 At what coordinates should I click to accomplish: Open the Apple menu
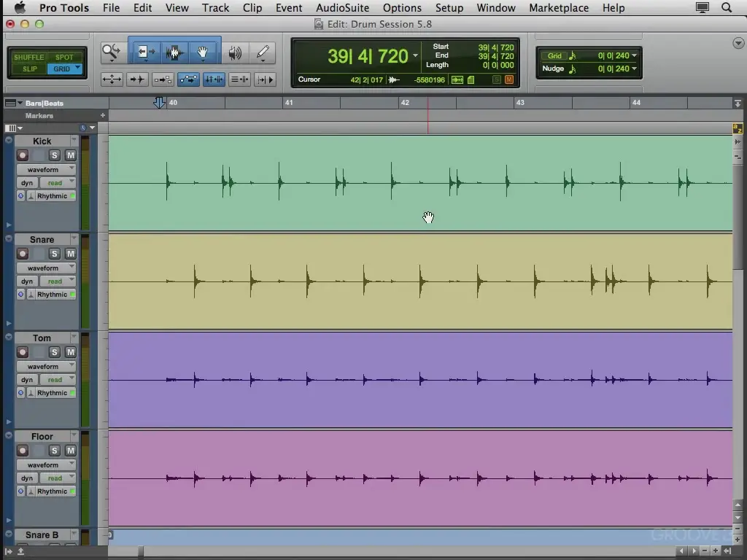point(20,7)
